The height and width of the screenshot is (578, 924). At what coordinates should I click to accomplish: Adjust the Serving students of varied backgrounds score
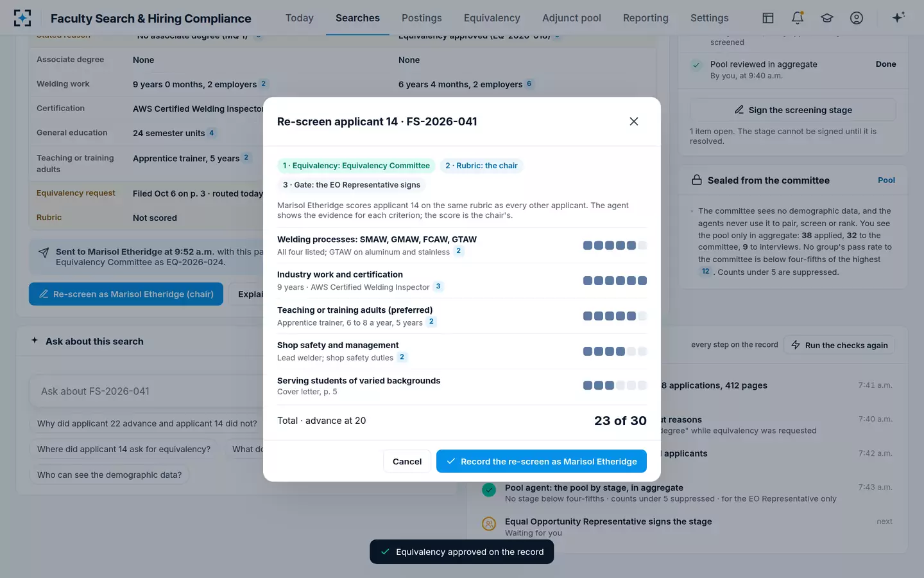(615, 385)
